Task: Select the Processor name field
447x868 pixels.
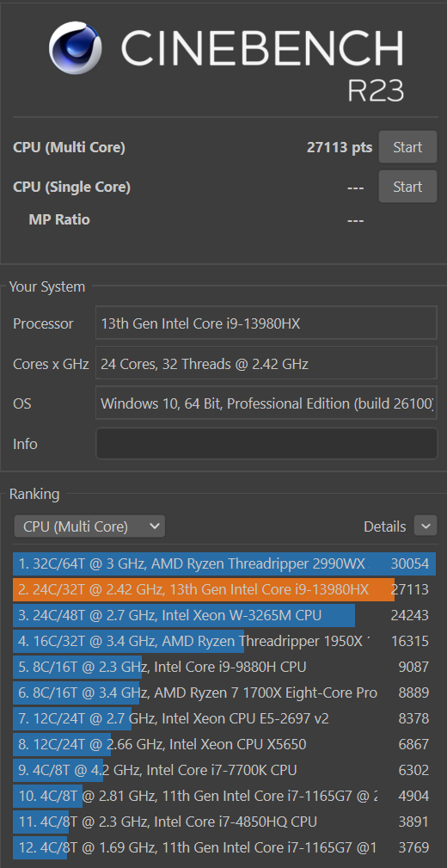Action: [x=266, y=323]
